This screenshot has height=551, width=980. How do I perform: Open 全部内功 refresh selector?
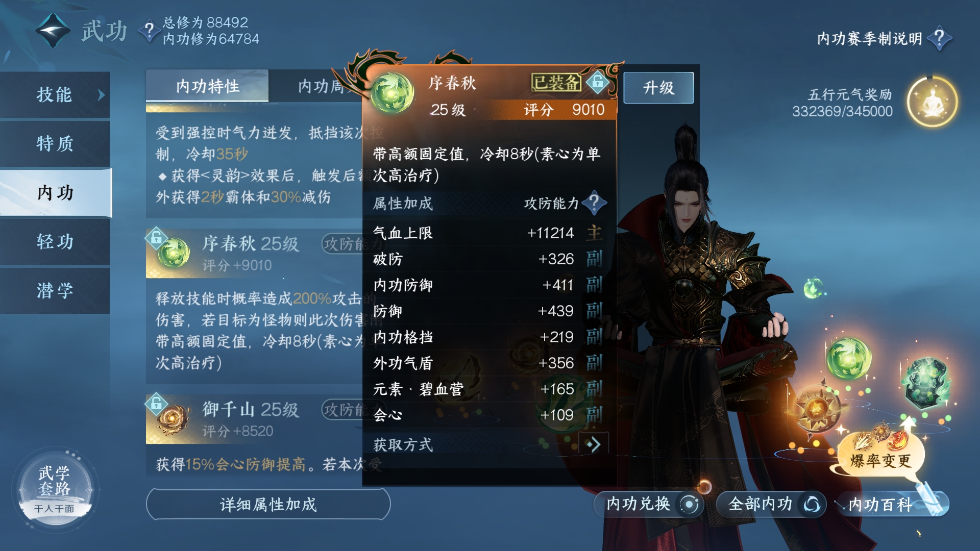coord(771,504)
